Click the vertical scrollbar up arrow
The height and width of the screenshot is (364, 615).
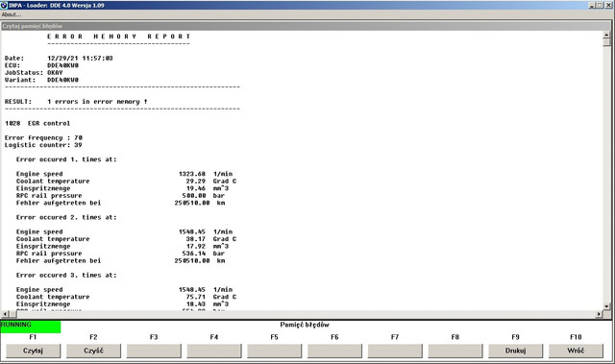click(606, 35)
